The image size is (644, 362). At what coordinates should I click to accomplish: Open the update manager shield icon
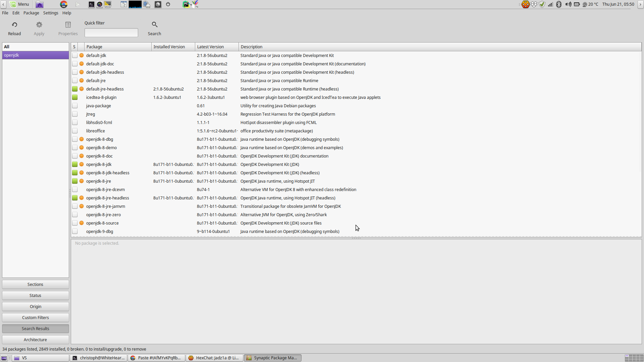(542, 4)
